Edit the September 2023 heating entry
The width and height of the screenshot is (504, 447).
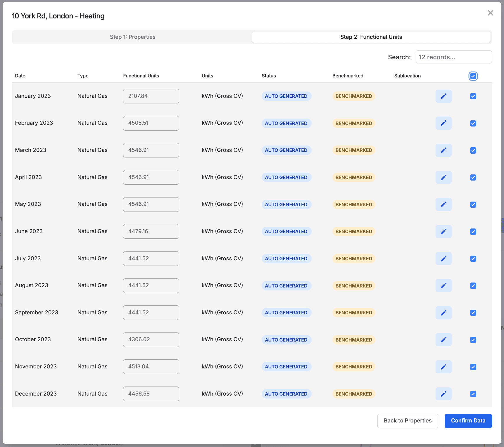443,313
